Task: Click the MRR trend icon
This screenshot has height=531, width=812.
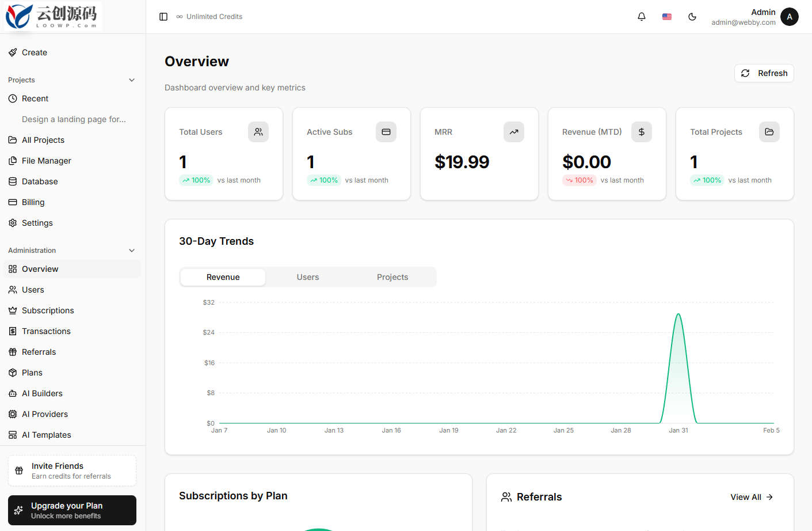Action: (x=514, y=132)
